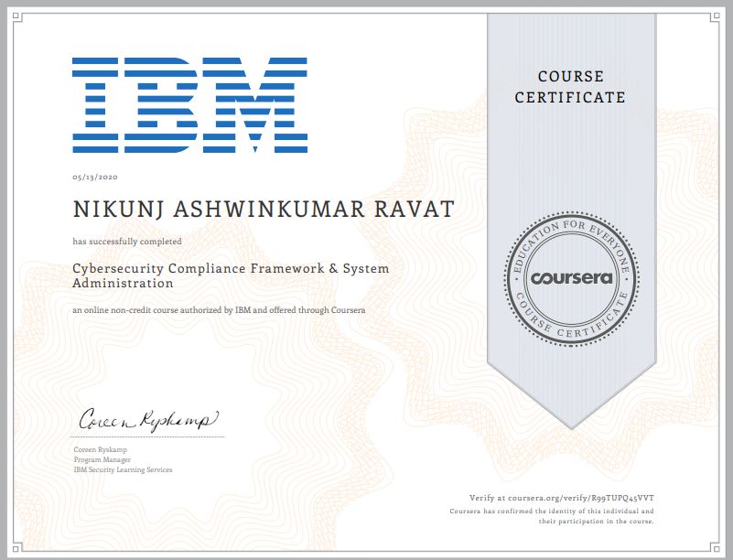Click the coursera wordmark inside the seal

tap(570, 276)
